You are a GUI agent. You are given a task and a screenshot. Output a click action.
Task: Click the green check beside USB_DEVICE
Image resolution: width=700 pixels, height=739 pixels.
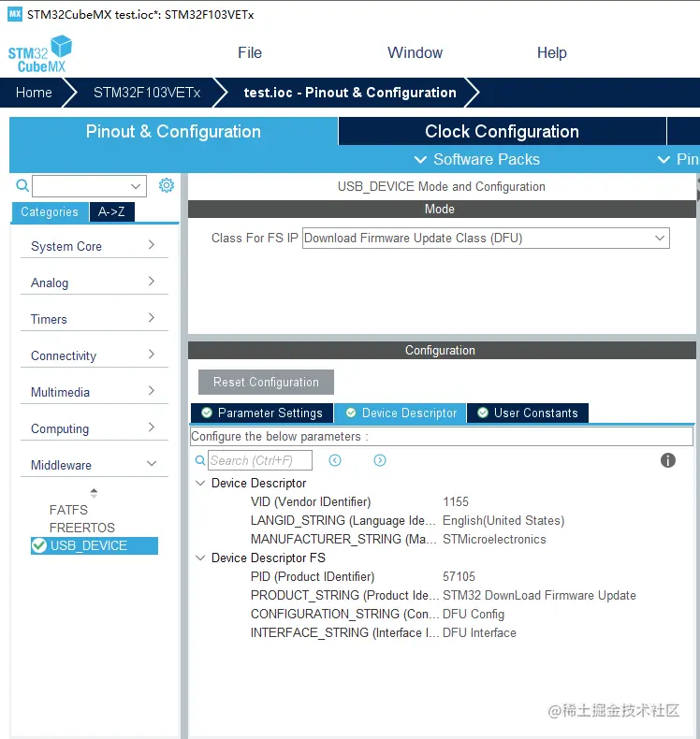tap(38, 545)
